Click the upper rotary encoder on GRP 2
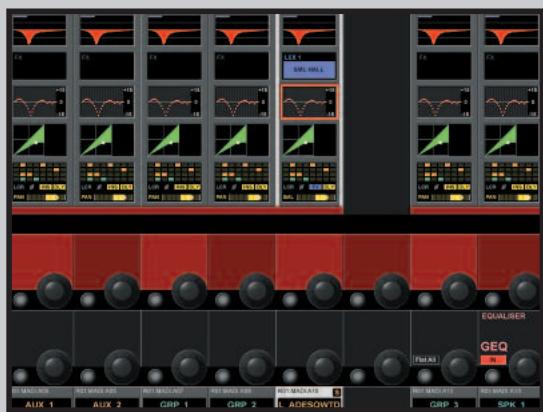The image size is (543, 412). (257, 291)
